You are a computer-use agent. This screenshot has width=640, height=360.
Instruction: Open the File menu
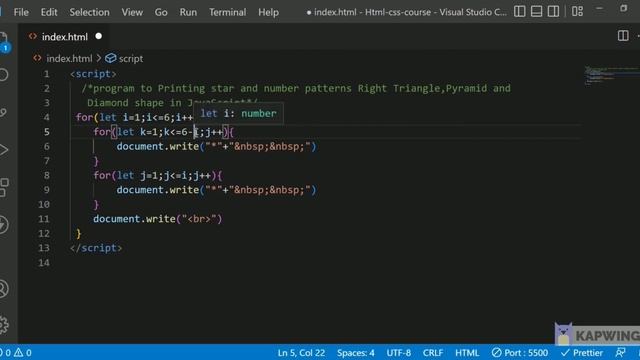click(x=21, y=12)
